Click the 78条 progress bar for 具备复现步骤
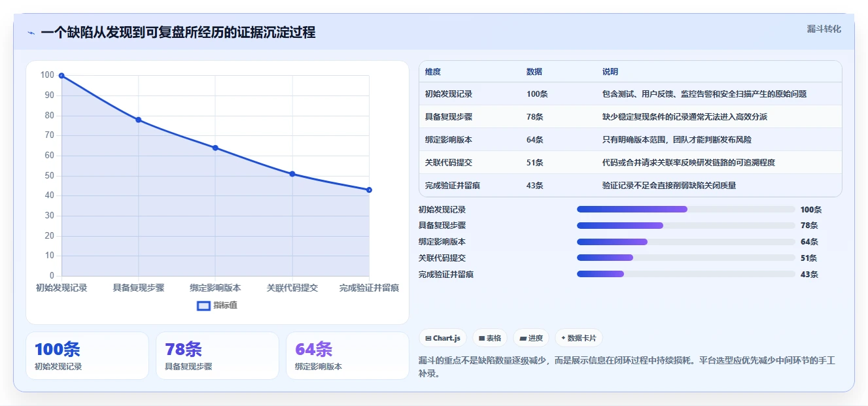The width and height of the screenshot is (868, 406). click(x=686, y=226)
